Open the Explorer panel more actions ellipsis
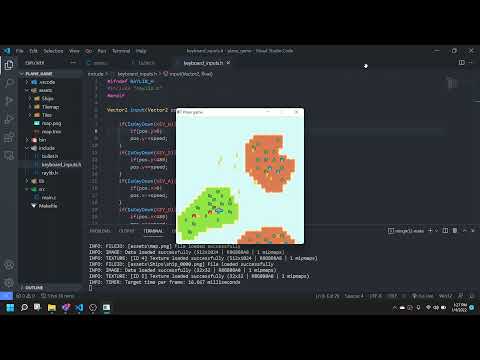This screenshot has height=360, width=480. click(x=73, y=63)
